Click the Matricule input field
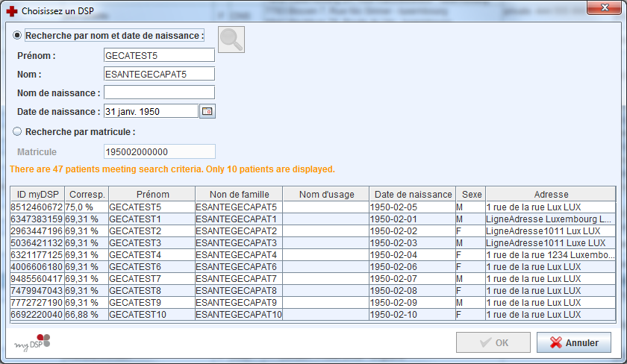The width and height of the screenshot is (627, 364). point(159,151)
